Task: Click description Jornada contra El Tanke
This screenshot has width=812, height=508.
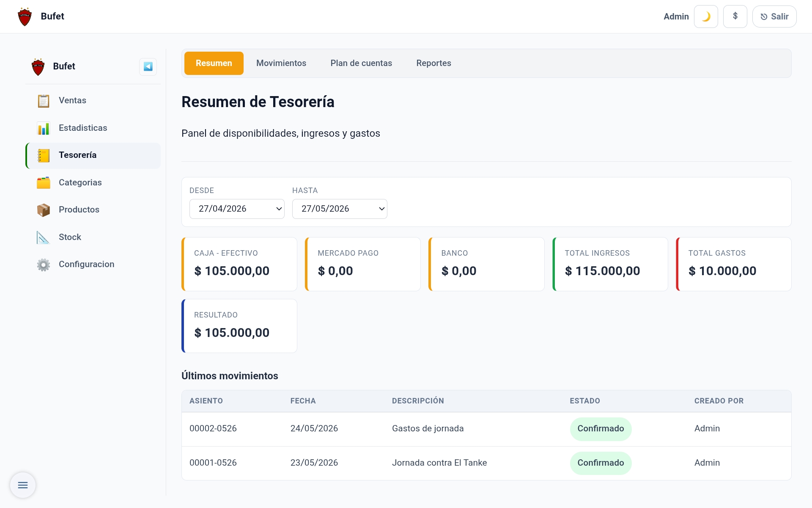Action: 439,463
